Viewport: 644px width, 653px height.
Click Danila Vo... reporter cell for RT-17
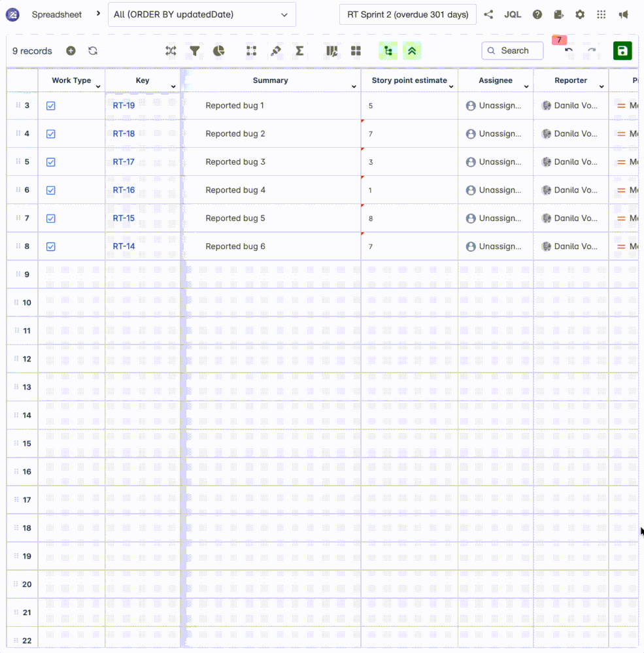pos(571,161)
